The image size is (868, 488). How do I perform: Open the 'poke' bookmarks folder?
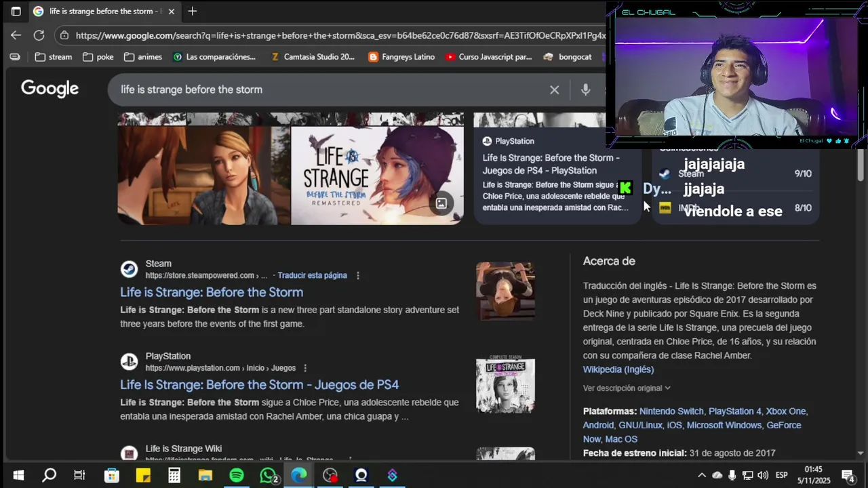(98, 57)
